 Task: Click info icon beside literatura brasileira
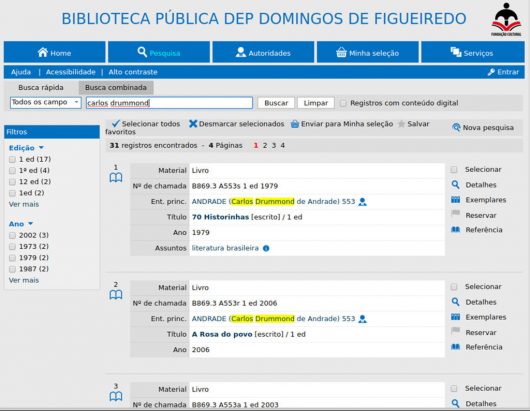[266, 248]
